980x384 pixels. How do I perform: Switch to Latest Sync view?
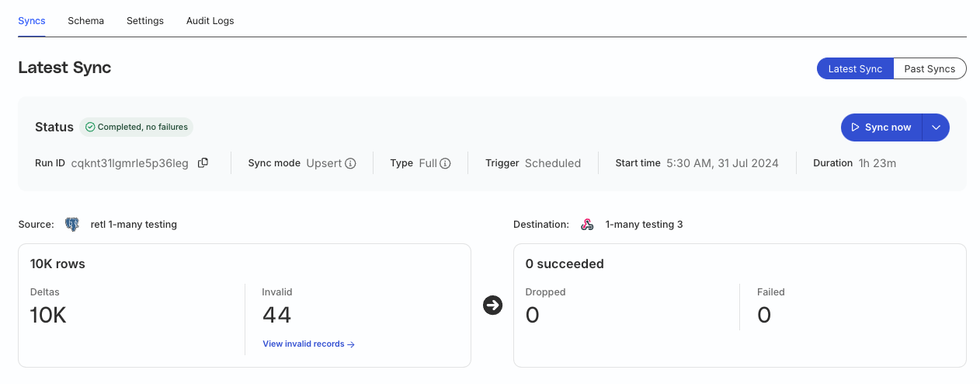pos(855,68)
